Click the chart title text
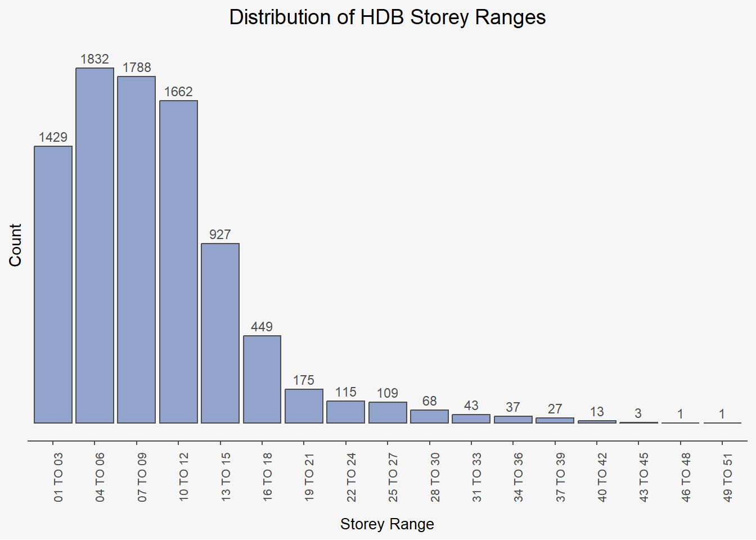 [x=387, y=17]
